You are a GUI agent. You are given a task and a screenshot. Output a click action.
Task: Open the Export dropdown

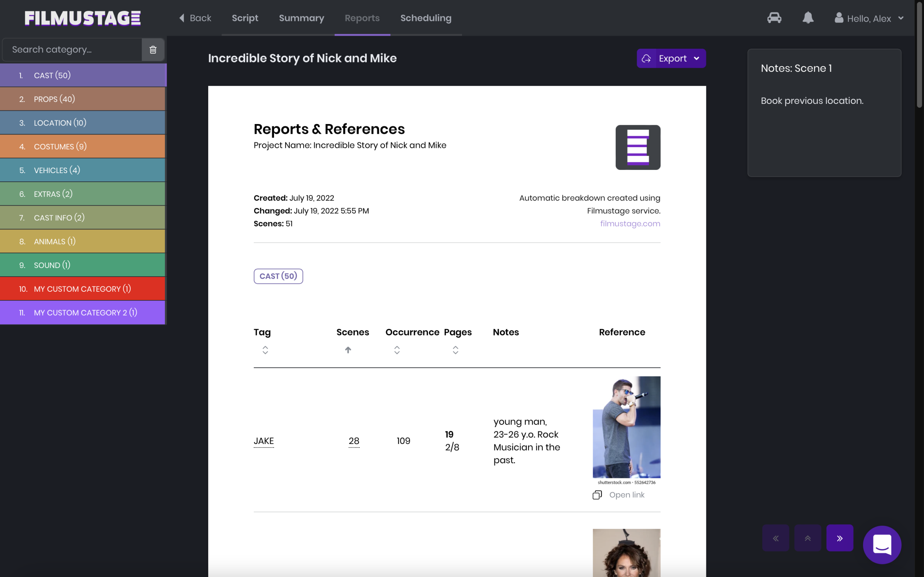(671, 58)
